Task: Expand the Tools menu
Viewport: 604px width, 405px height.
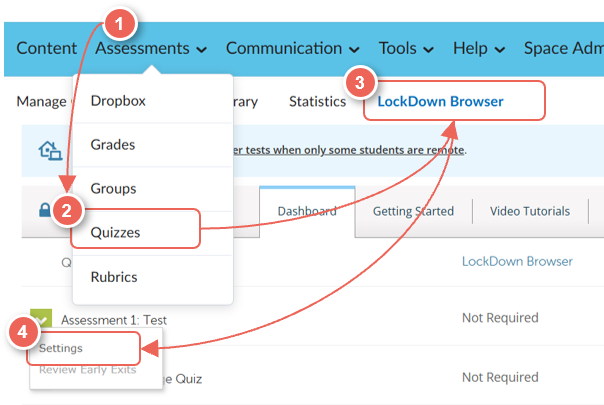Action: tap(406, 48)
